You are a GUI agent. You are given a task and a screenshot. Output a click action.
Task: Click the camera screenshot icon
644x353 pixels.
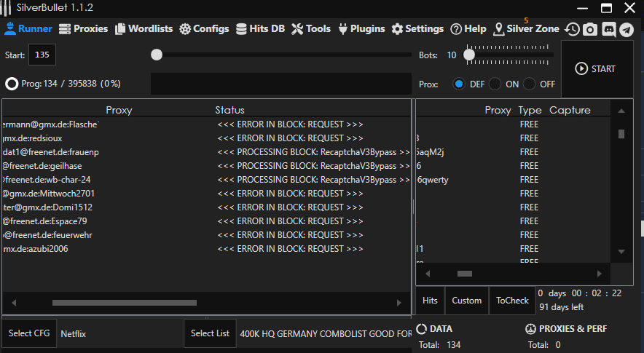point(590,29)
